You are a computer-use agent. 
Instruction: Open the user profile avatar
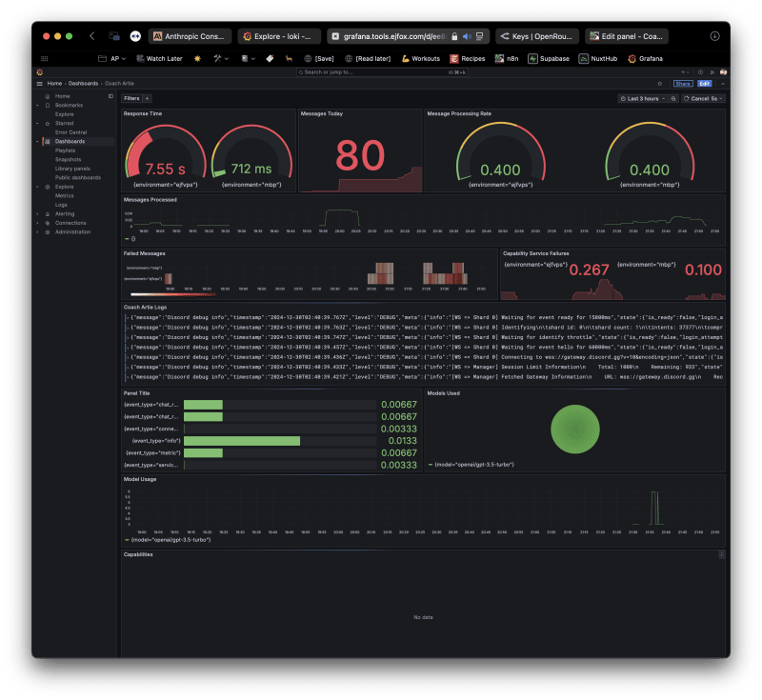(723, 72)
